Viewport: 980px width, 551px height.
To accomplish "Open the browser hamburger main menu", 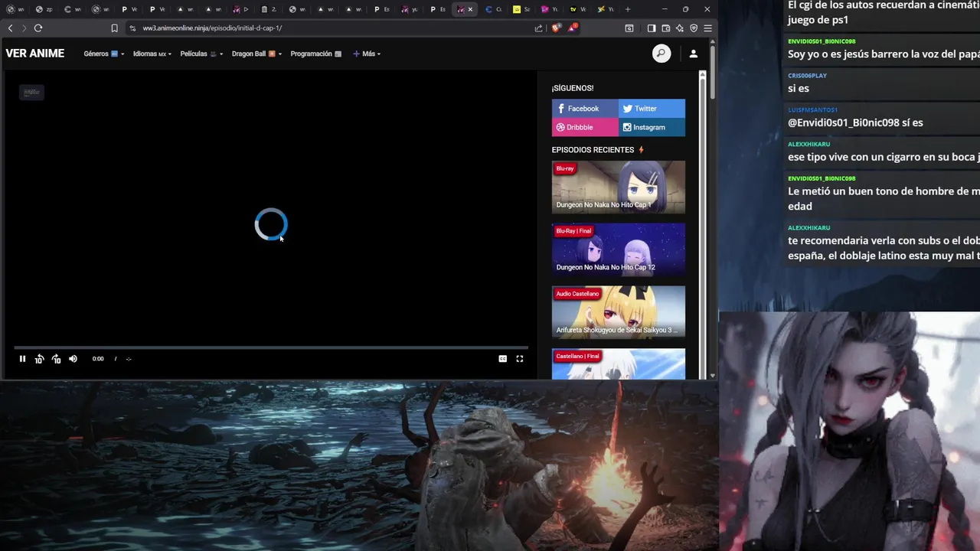I will click(707, 28).
